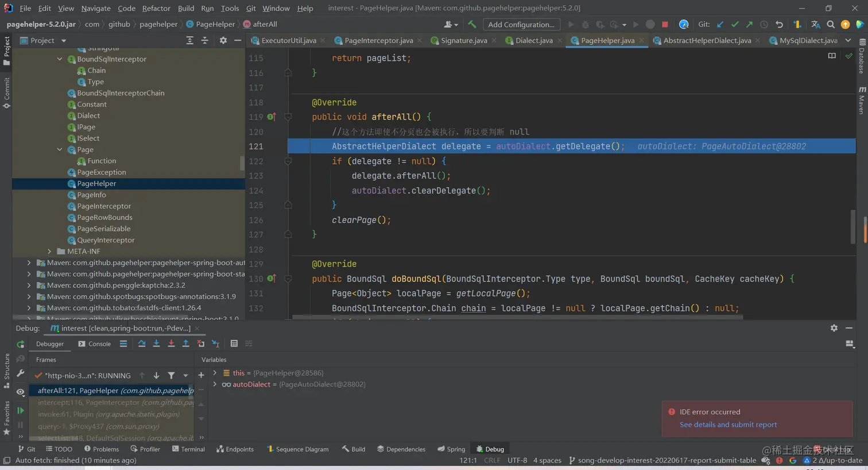This screenshot has width=868, height=470.
Task: Click the Project tree vertical scrollbar
Action: click(242, 163)
